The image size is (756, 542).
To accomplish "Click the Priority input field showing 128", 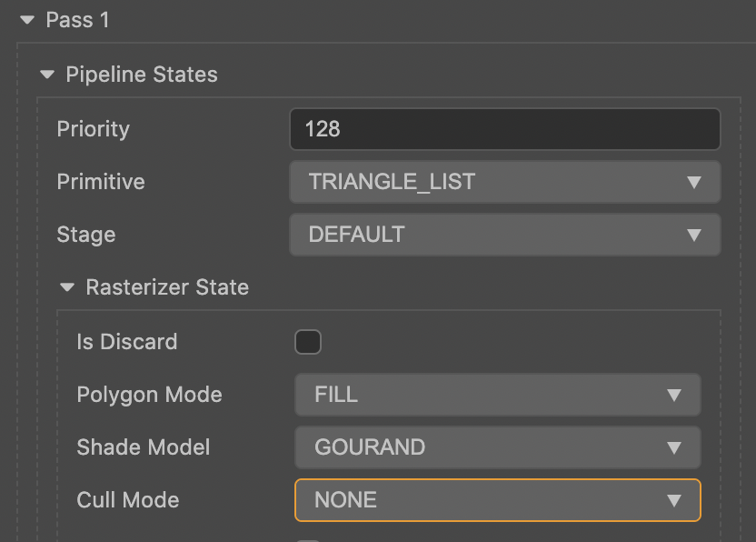I will click(x=504, y=129).
